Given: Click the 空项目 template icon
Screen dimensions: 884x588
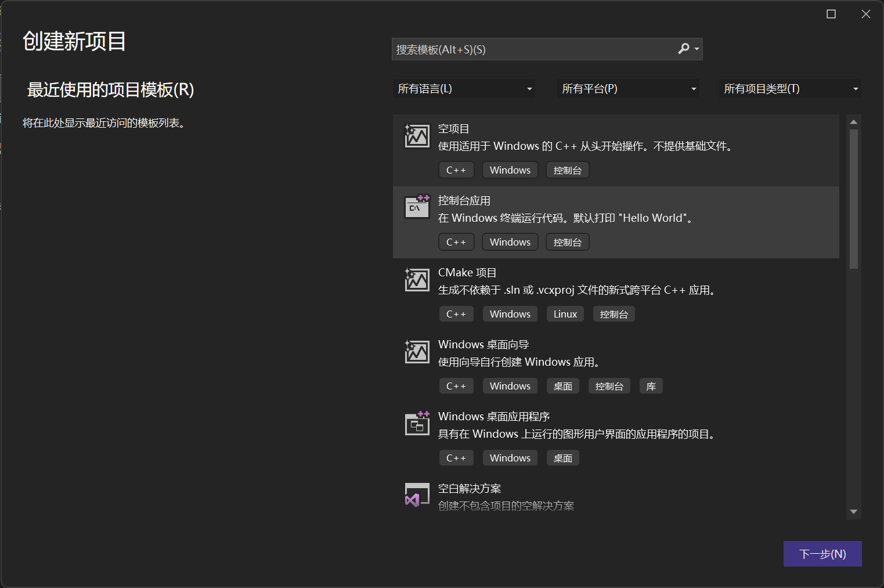Looking at the screenshot, I should tap(417, 136).
